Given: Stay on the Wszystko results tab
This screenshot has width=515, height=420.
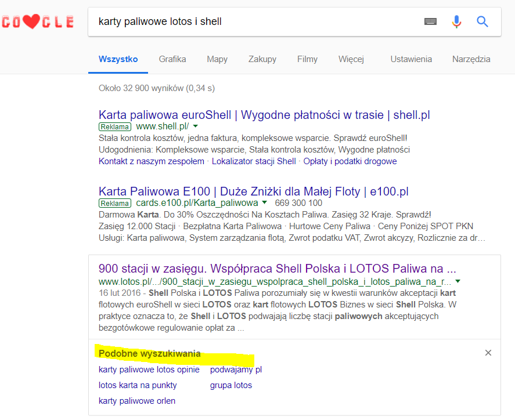Looking at the screenshot, I should click(118, 59).
